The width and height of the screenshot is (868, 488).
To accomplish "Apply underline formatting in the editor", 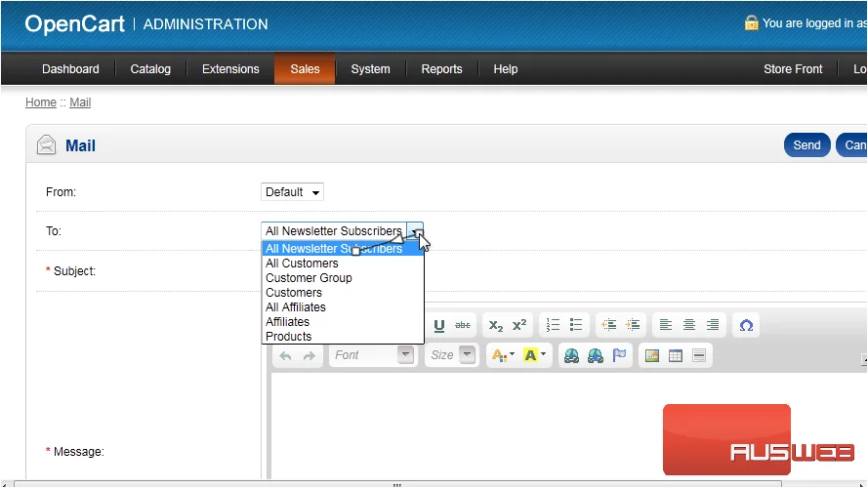I will point(439,325).
